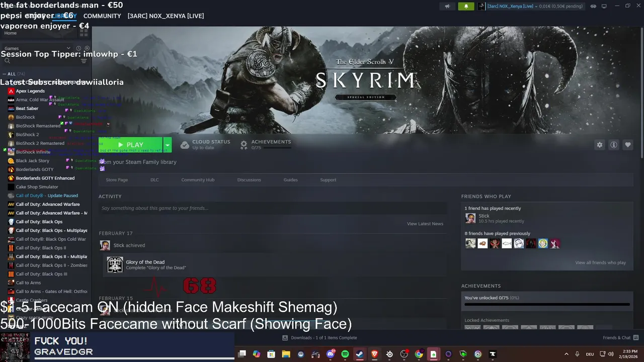Open Skyrim game info icon
644x362 pixels.
click(x=613, y=145)
